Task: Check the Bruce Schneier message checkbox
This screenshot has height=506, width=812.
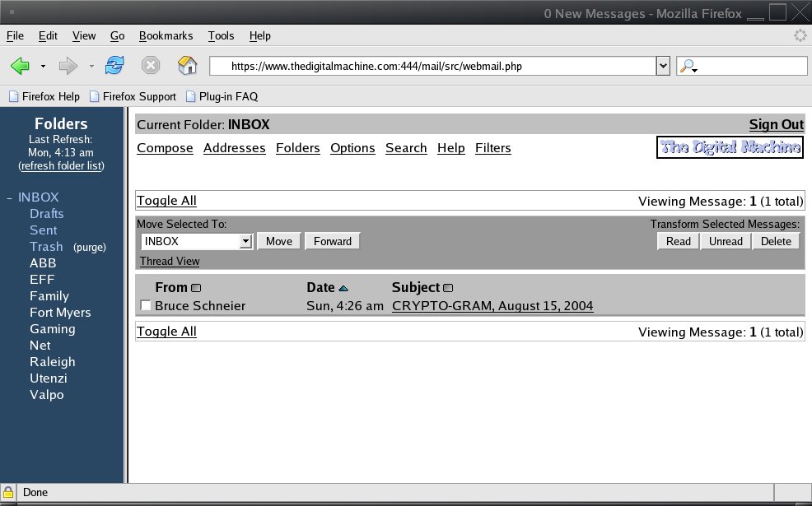Action: point(146,306)
